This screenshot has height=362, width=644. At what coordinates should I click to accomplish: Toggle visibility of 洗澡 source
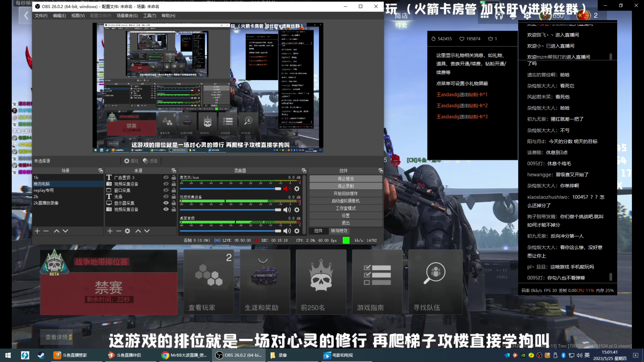[166, 197]
